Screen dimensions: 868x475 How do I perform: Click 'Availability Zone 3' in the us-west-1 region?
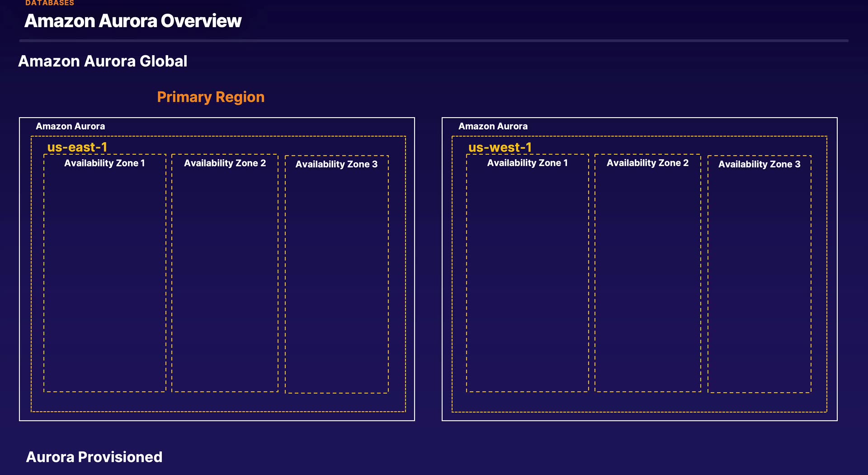point(759,164)
